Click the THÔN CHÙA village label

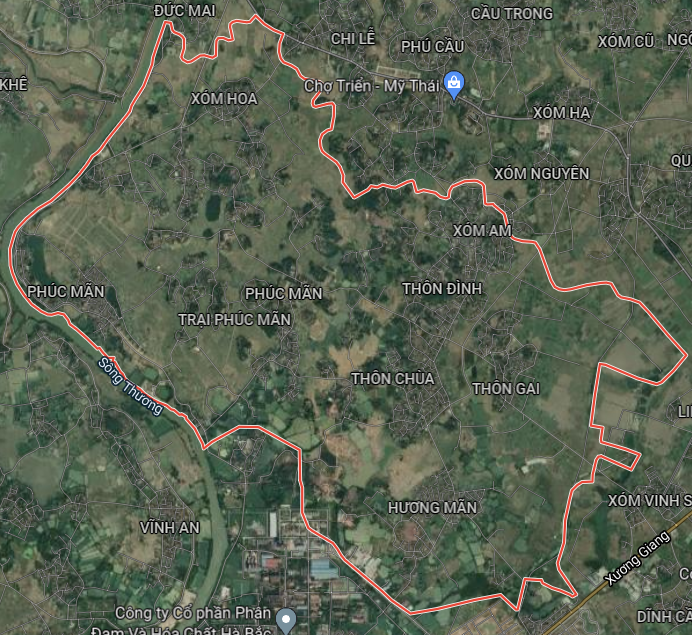click(x=393, y=379)
